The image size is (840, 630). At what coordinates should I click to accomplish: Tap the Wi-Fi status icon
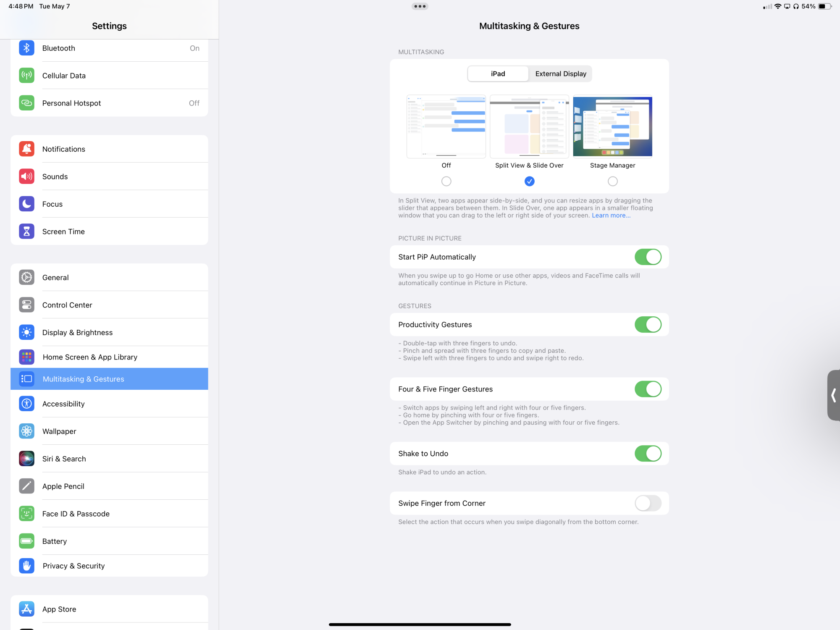coord(778,6)
